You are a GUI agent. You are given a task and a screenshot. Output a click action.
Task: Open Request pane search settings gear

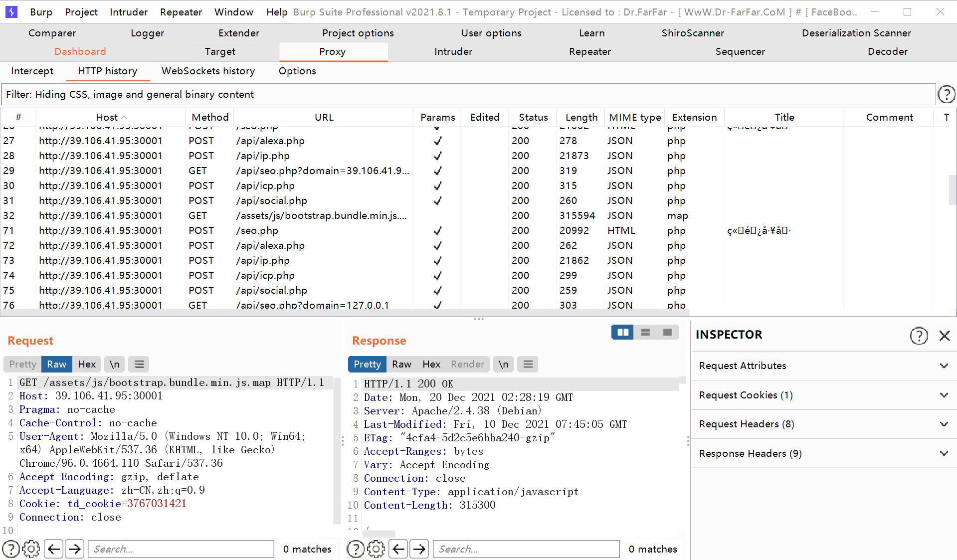[31, 549]
